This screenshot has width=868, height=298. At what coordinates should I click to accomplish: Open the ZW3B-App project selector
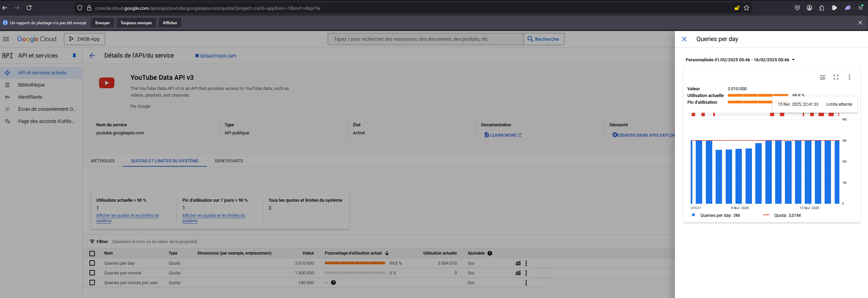tap(84, 39)
